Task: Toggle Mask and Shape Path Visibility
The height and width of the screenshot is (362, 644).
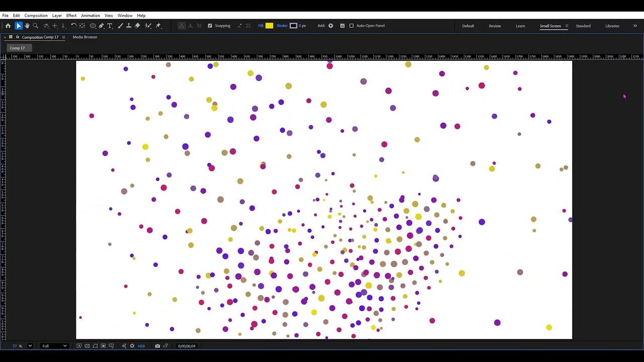Action: coord(95,346)
